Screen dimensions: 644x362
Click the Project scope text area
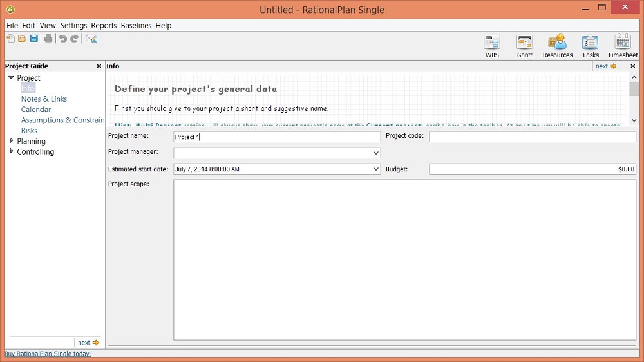[x=404, y=260]
